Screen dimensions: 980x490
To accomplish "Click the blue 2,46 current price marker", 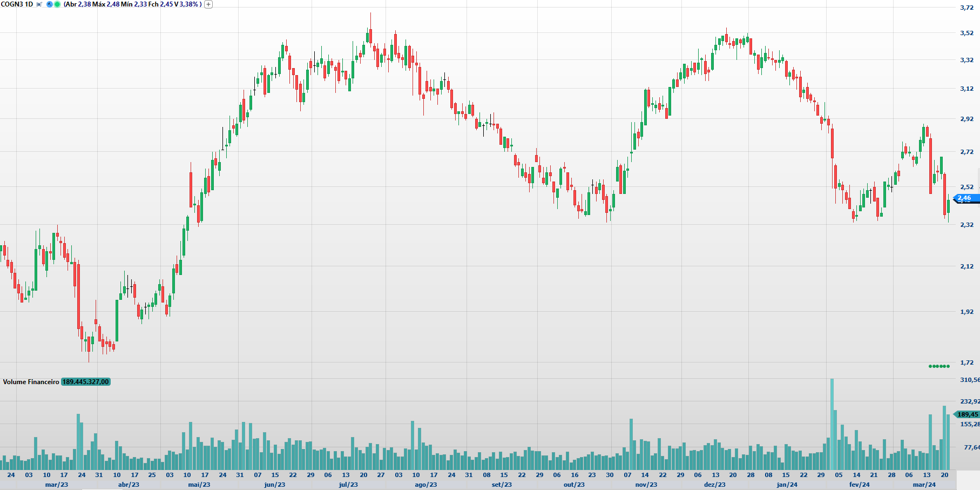I will [964, 198].
